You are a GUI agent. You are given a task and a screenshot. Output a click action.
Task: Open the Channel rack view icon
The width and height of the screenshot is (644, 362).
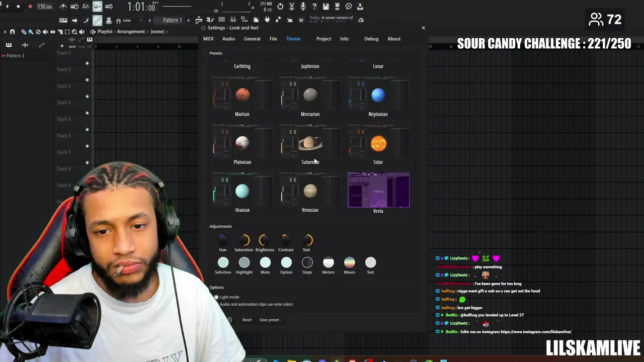tap(221, 20)
